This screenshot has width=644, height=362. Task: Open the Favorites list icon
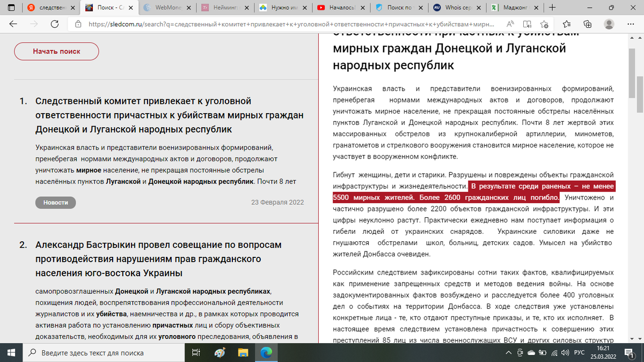[x=567, y=24]
